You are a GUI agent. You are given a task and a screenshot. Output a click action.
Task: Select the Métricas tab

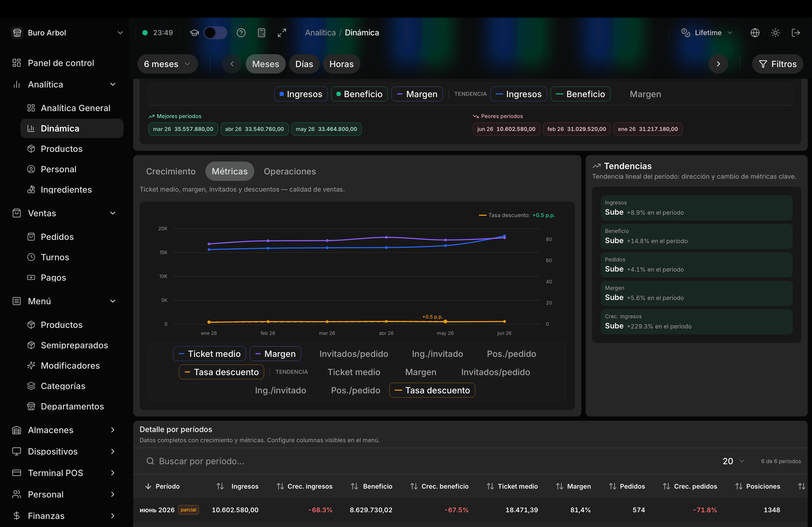(x=230, y=171)
